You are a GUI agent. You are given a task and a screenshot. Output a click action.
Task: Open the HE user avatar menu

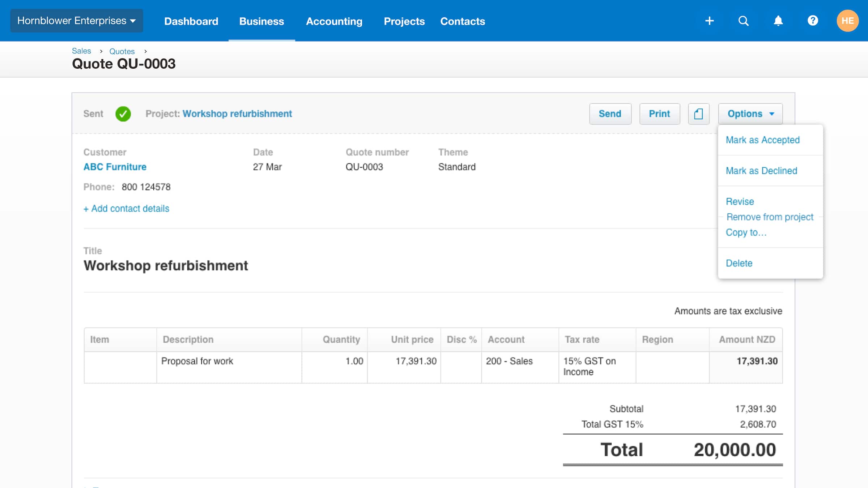(847, 21)
